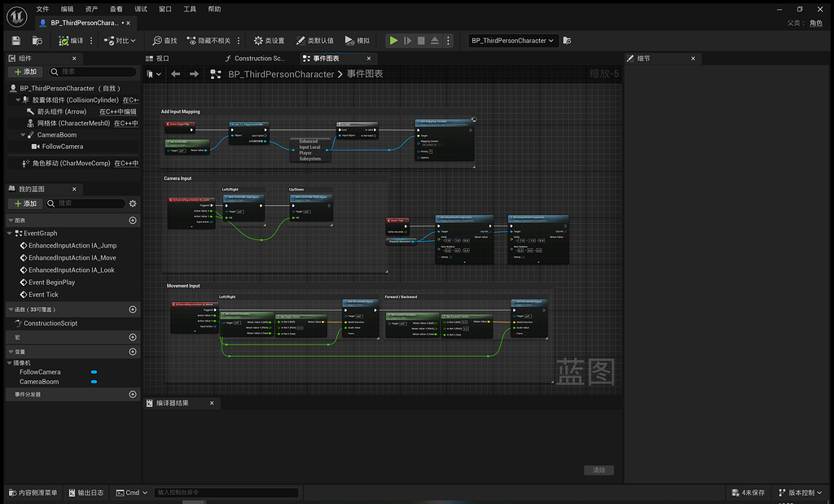Switch to the Viewport (视口) tab
This screenshot has width=834, height=504.
pyautogui.click(x=160, y=58)
